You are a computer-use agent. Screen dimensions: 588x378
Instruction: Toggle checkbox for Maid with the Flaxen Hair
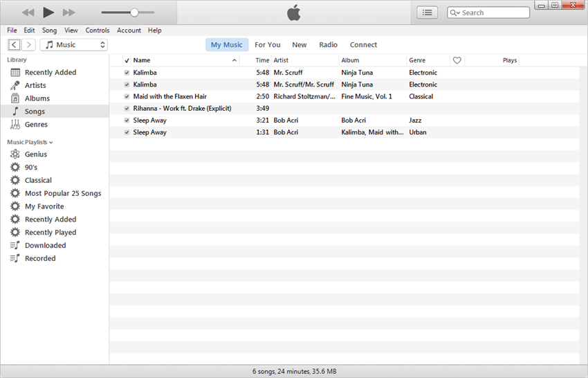tap(127, 97)
